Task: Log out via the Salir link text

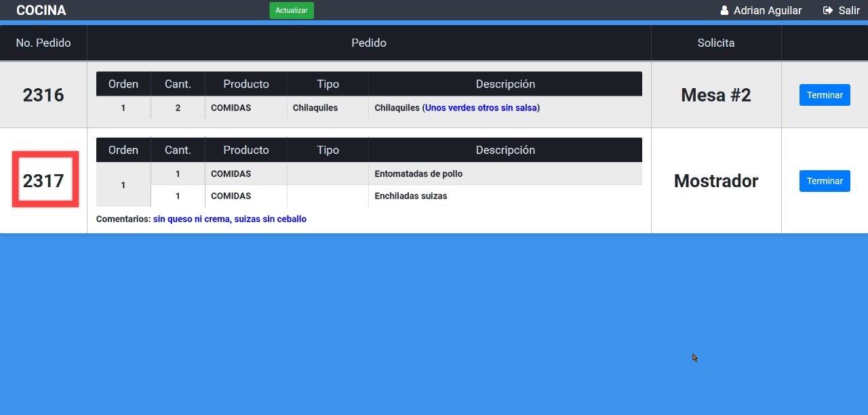Action: pyautogui.click(x=849, y=10)
